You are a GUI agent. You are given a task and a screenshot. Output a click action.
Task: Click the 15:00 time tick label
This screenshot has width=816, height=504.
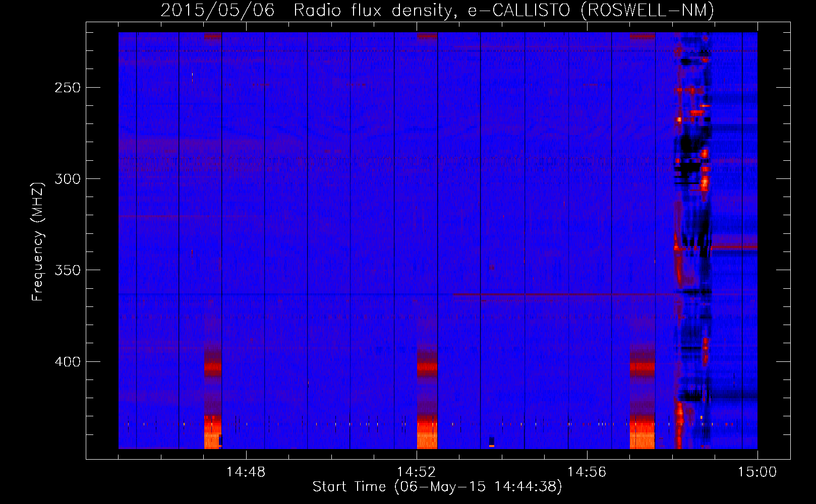[757, 472]
